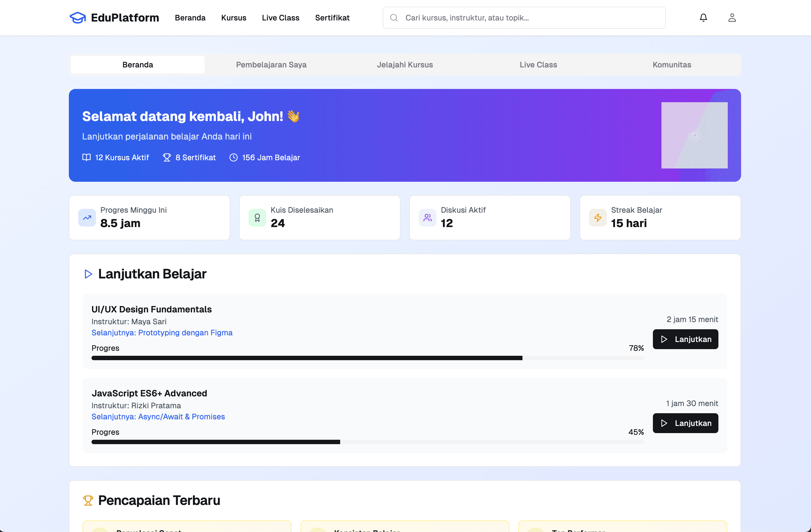Viewport: 811px width, 532px height.
Task: Switch to the Komunitas tab
Action: click(x=672, y=65)
